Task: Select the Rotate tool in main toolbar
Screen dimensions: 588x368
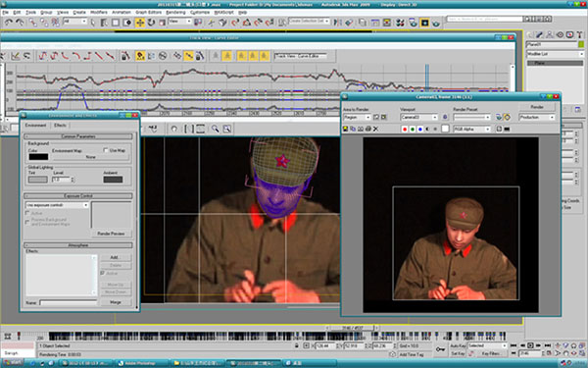Action: pos(151,23)
